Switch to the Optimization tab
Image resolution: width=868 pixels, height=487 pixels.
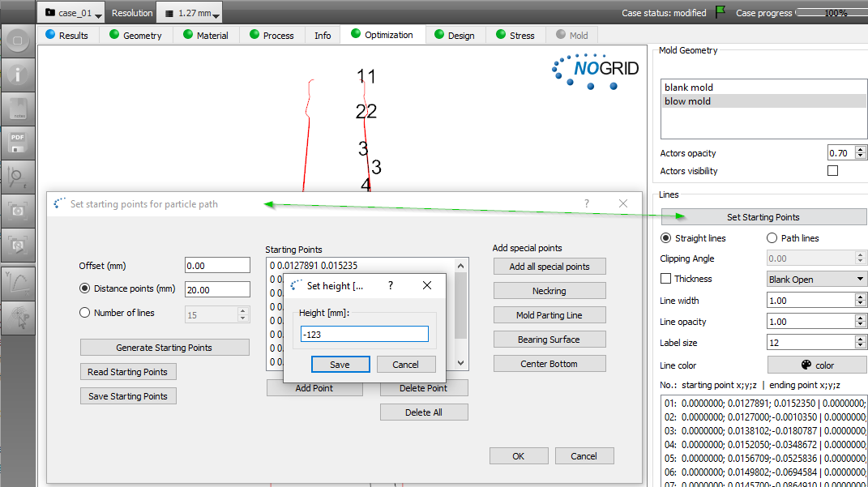click(x=383, y=35)
